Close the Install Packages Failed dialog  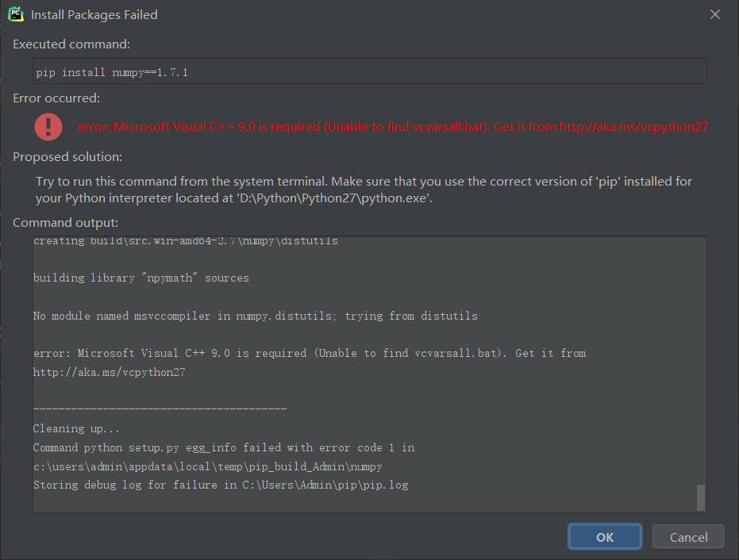[x=715, y=14]
